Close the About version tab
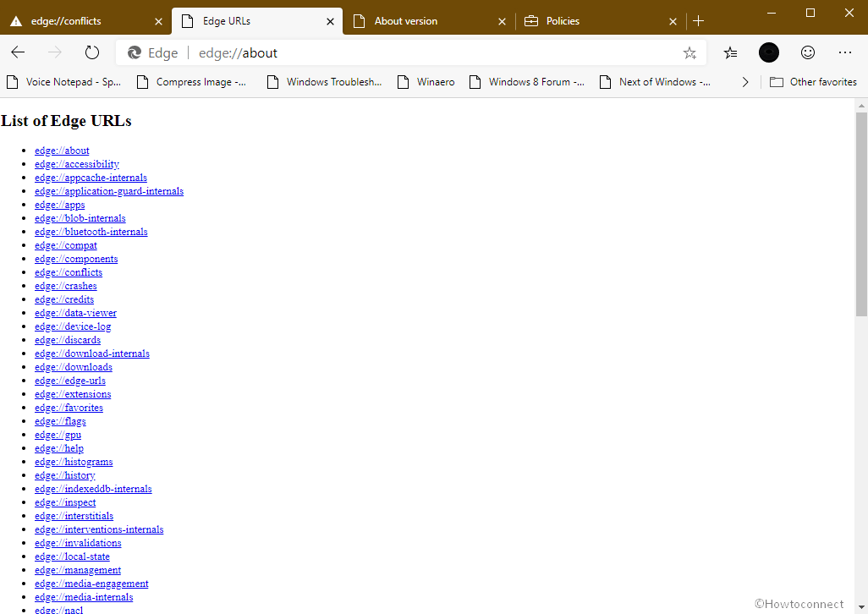 (502, 22)
